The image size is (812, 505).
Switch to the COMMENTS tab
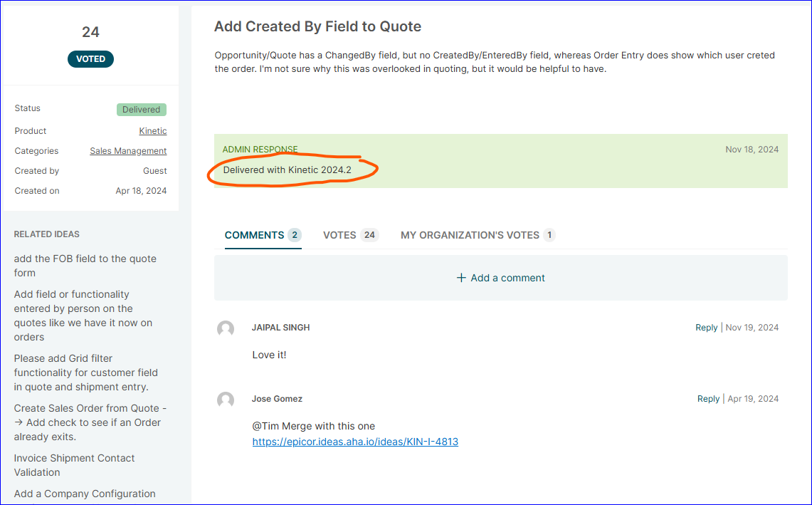click(x=263, y=235)
